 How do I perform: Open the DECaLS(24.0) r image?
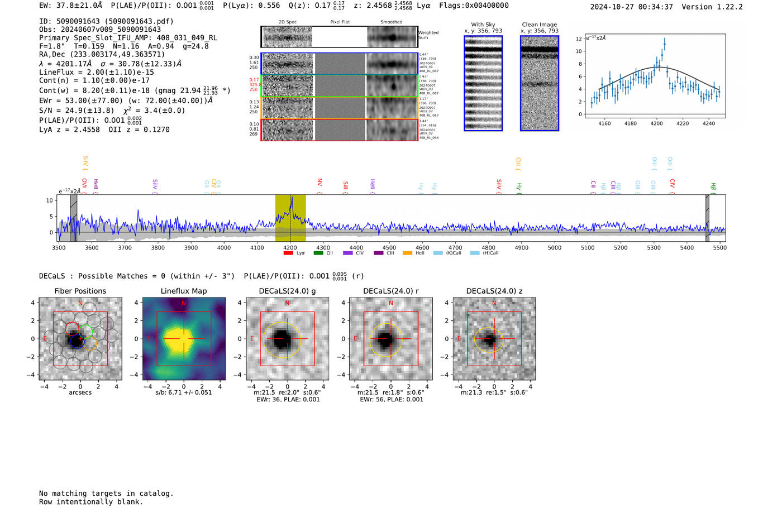(x=391, y=339)
